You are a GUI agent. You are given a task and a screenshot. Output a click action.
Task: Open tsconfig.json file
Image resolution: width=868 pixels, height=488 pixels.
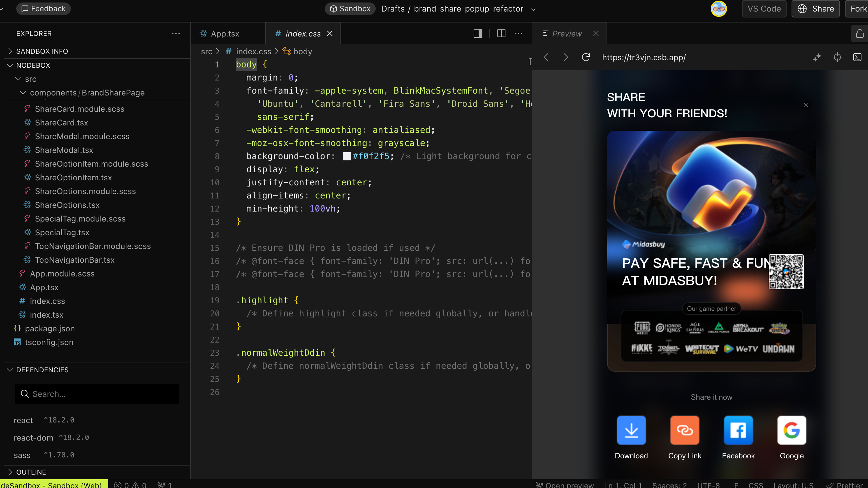(49, 342)
